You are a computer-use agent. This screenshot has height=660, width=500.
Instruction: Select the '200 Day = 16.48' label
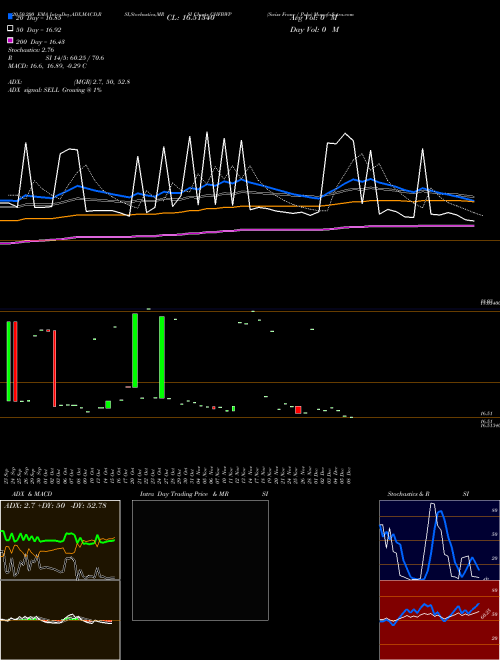pyautogui.click(x=40, y=42)
